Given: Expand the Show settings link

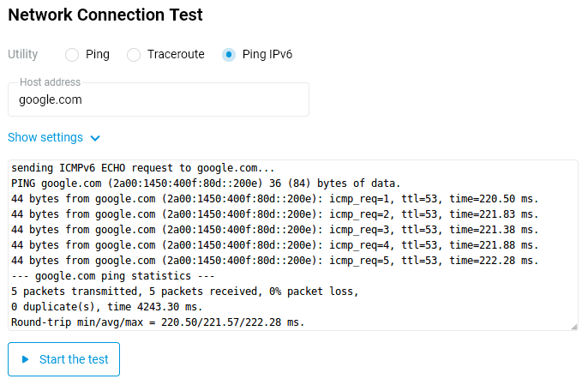Looking at the screenshot, I should [45, 137].
